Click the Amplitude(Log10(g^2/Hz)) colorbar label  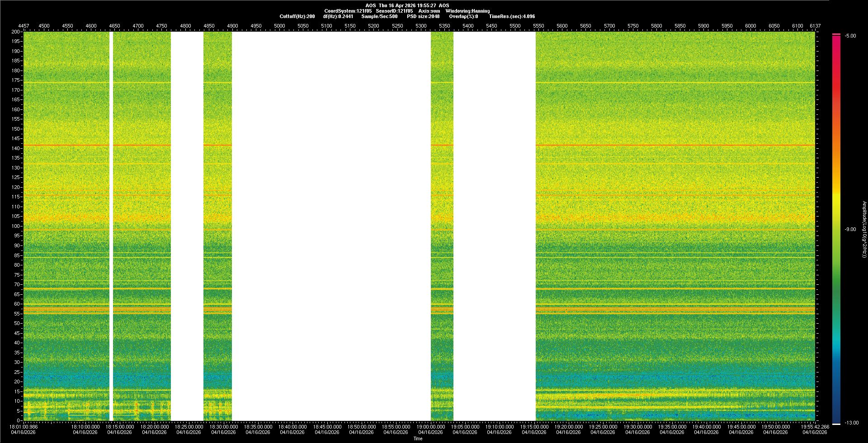[864, 230]
